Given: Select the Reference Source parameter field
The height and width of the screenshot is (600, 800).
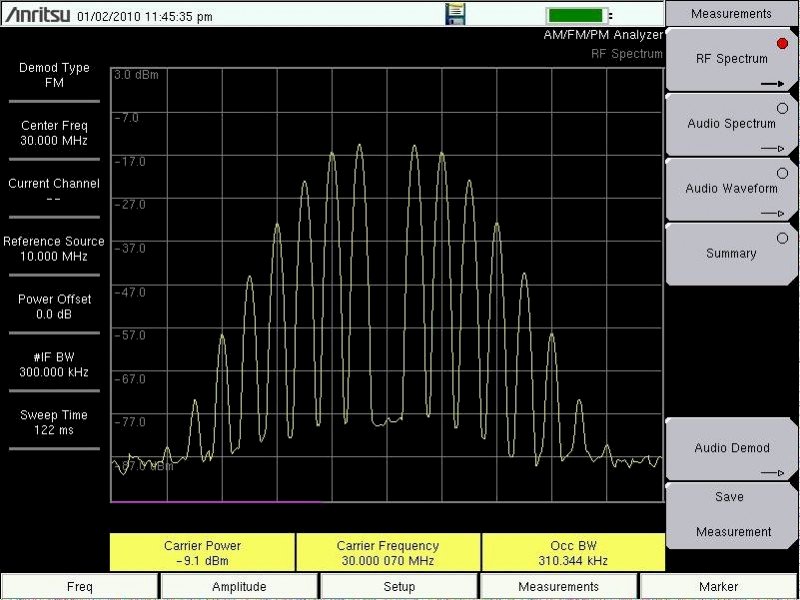Looking at the screenshot, I should tap(53, 248).
